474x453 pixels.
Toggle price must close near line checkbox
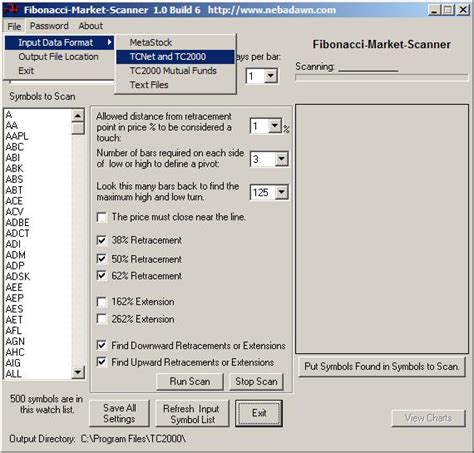102,217
